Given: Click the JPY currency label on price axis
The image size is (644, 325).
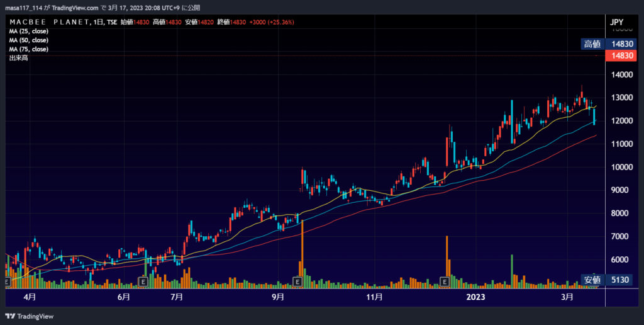Looking at the screenshot, I should pos(616,22).
